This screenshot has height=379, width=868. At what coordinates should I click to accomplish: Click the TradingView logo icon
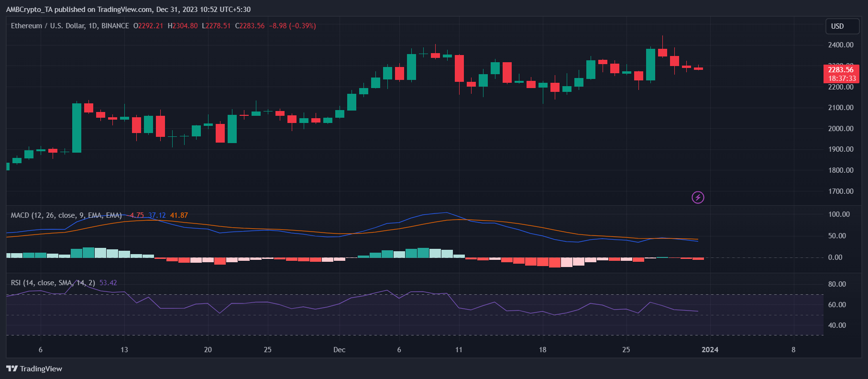[x=12, y=368]
